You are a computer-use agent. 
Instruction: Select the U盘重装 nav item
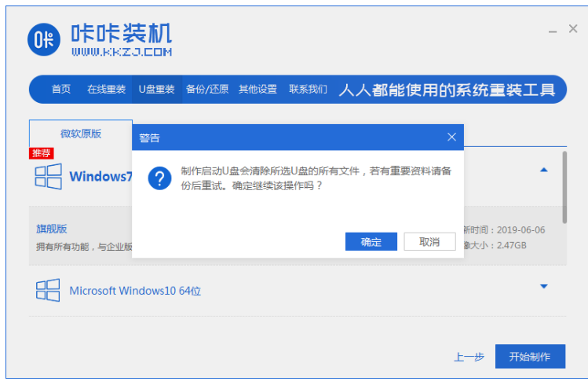pos(156,90)
